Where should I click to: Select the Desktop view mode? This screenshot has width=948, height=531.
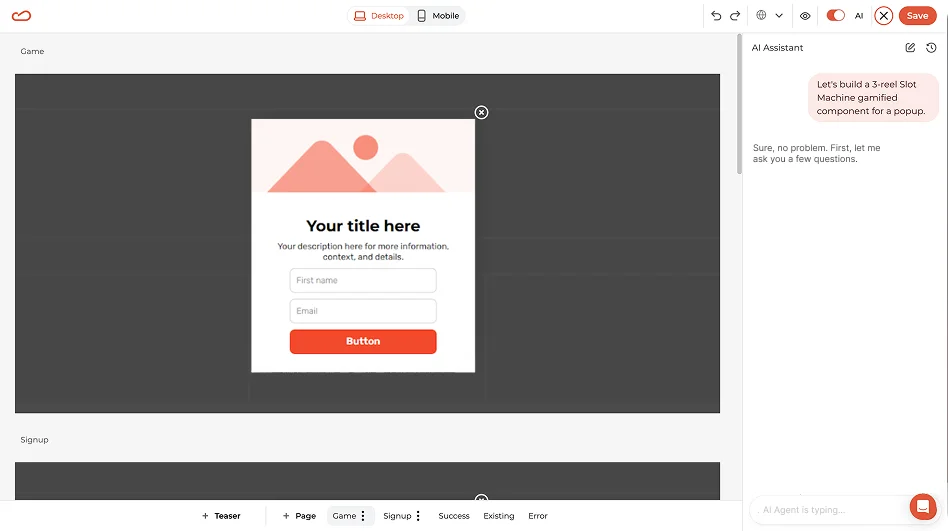[x=379, y=16]
